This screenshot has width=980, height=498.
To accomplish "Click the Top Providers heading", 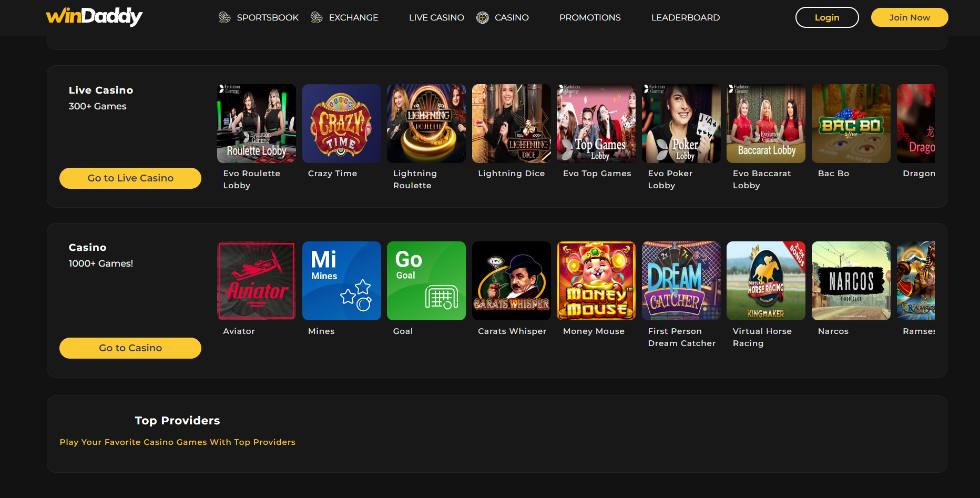I will pyautogui.click(x=177, y=421).
